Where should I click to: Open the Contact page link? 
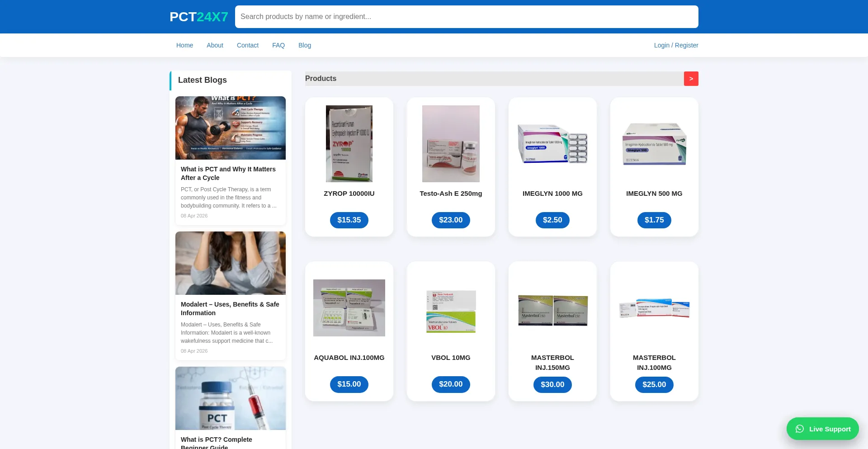coord(248,45)
